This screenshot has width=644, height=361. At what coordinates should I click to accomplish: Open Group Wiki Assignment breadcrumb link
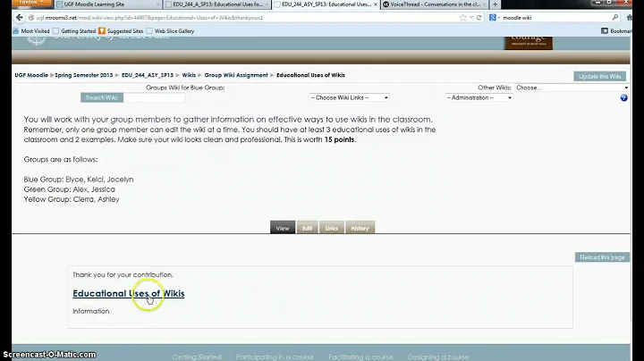236,75
